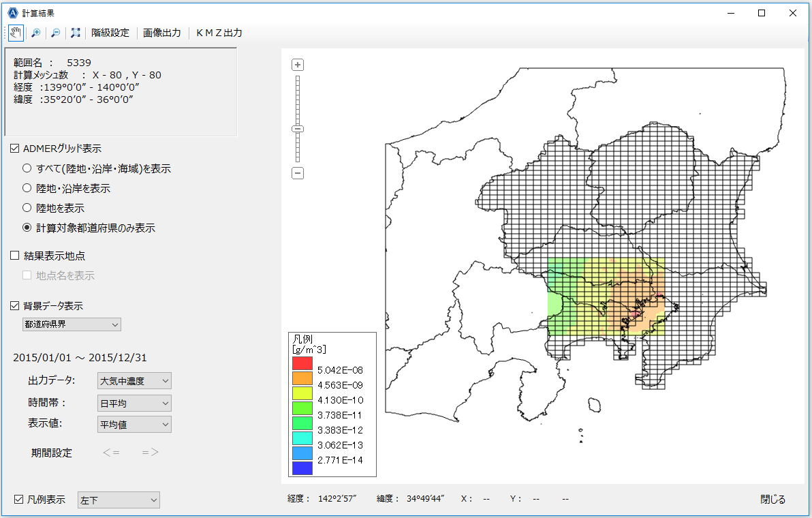Open 階級設定 class settings
The width and height of the screenshot is (812, 518).
click(x=110, y=33)
